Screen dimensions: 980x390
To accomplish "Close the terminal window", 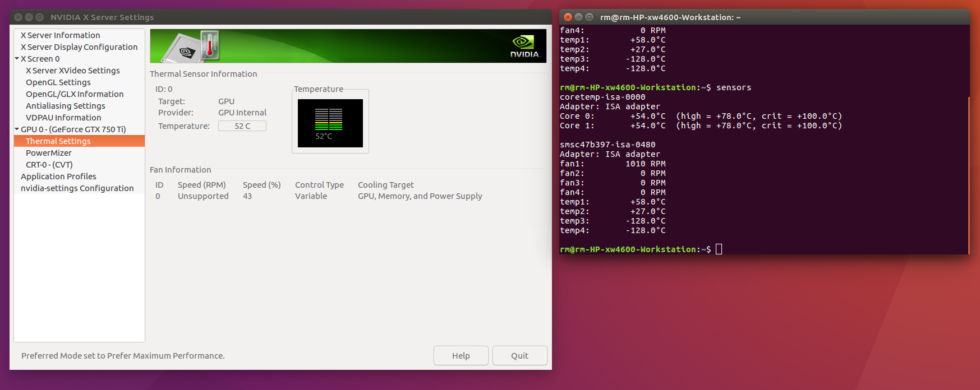I will click(568, 17).
